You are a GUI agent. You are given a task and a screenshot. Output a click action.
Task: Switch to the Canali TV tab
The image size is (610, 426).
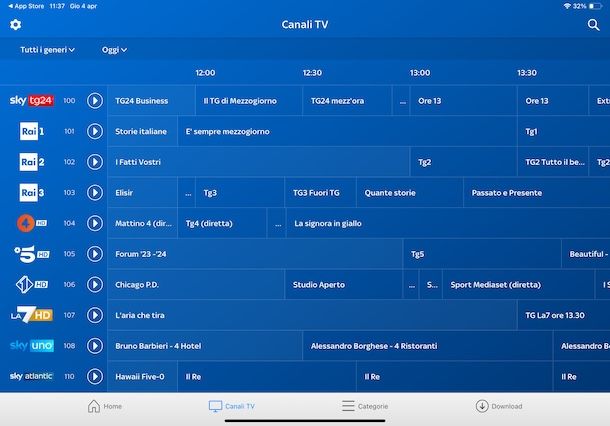pos(232,406)
